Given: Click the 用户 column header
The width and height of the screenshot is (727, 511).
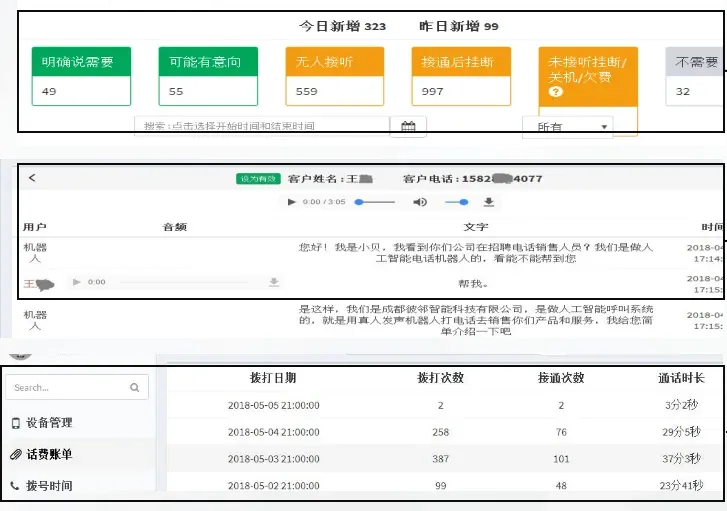Looking at the screenshot, I should click(35, 227).
